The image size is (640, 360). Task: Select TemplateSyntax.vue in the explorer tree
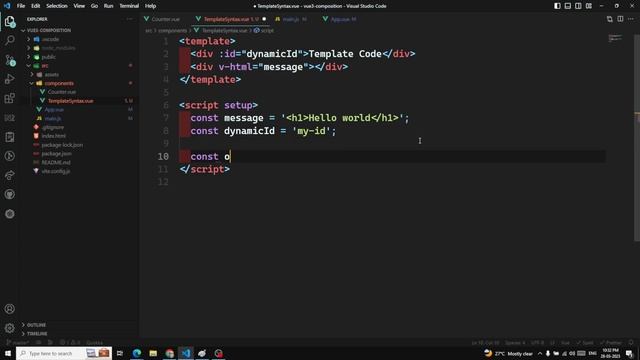click(70, 101)
